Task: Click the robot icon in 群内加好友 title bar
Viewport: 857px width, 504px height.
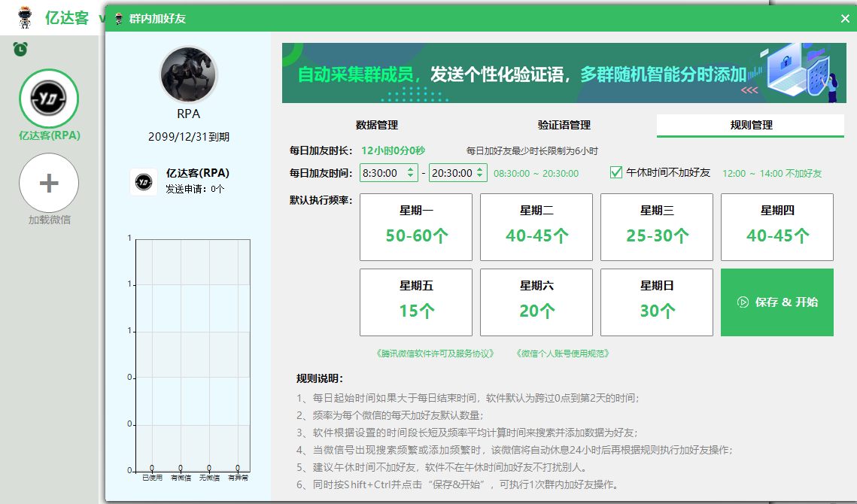Action: pyautogui.click(x=119, y=19)
